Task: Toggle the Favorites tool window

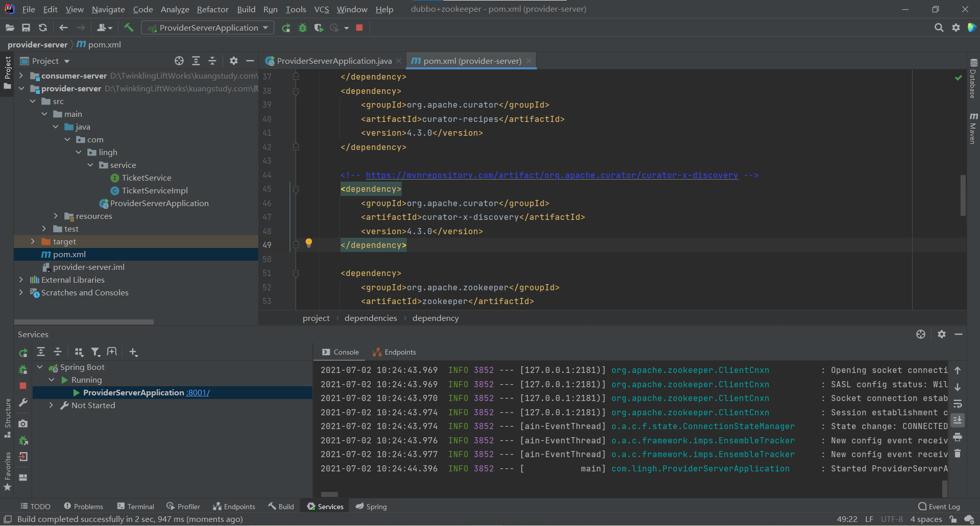Action: [x=7, y=471]
